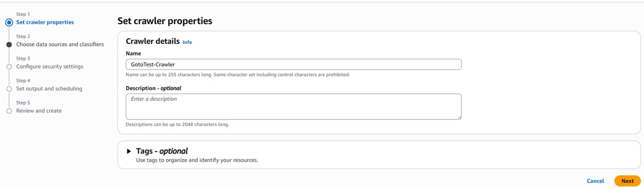Jump to Configure security settings step
The height and width of the screenshot is (188, 644).
[x=50, y=67]
